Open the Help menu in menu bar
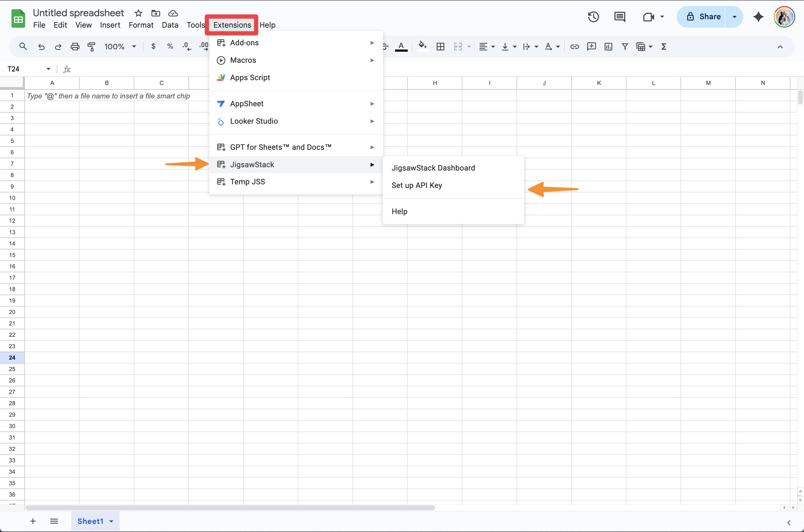This screenshot has height=532, width=804. (x=267, y=25)
